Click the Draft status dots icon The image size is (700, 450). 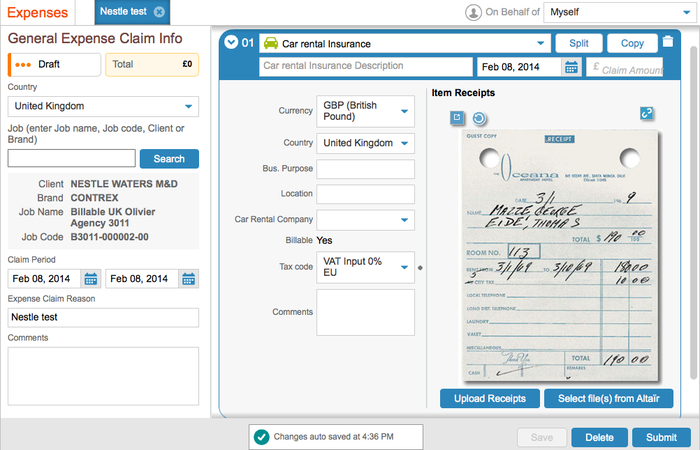pos(23,65)
